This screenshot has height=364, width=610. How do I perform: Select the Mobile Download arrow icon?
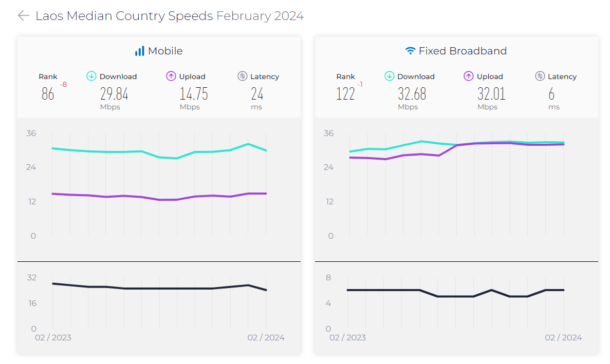[x=91, y=75]
